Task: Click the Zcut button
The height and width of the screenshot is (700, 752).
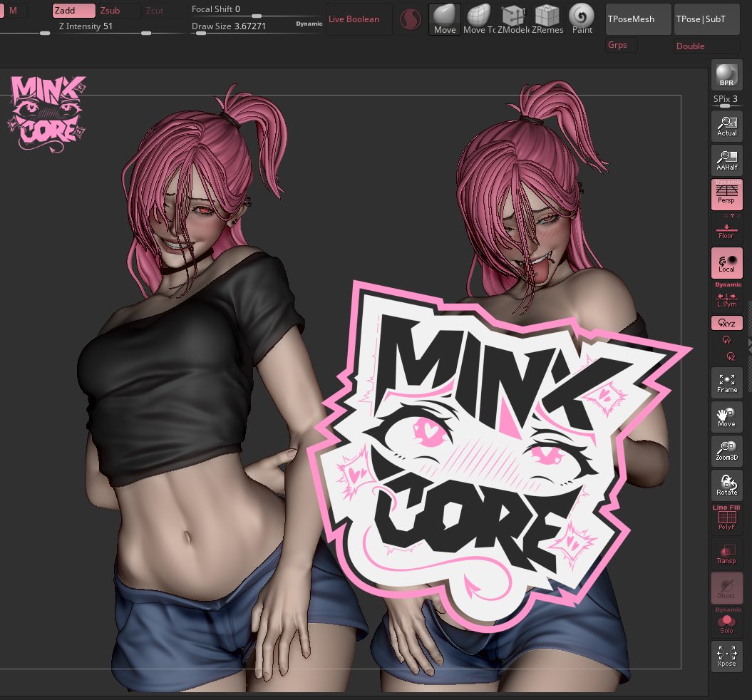Action: coord(163,11)
